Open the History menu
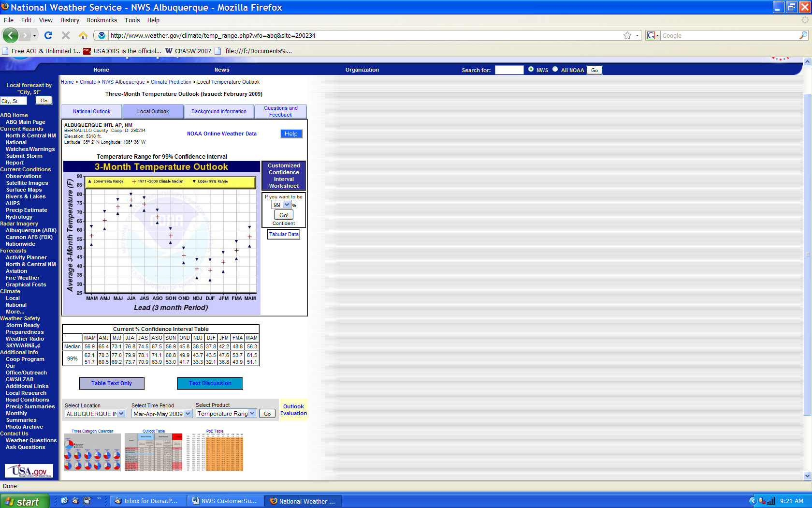Viewport: 812px width, 508px height. click(x=70, y=20)
